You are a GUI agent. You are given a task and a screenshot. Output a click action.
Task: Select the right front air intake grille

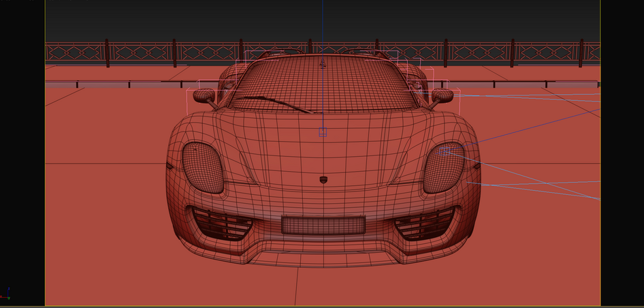coord(424,224)
